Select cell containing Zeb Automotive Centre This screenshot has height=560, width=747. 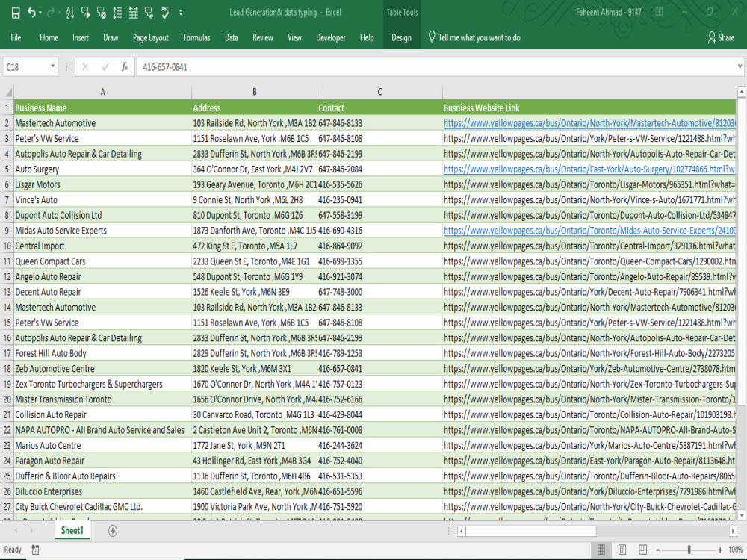tap(102, 369)
